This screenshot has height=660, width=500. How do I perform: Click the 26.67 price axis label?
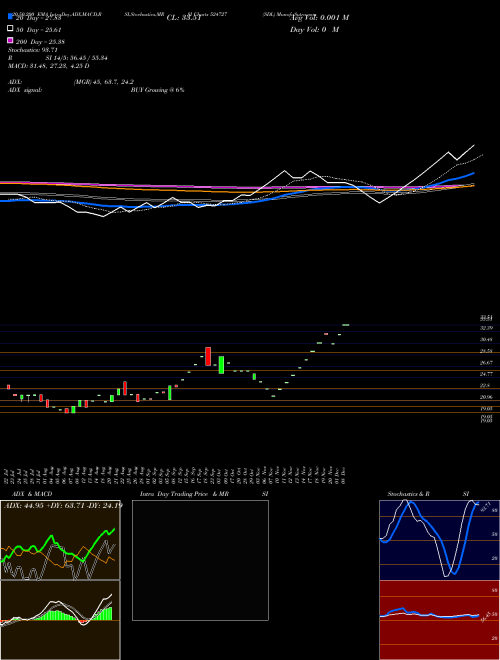[487, 362]
